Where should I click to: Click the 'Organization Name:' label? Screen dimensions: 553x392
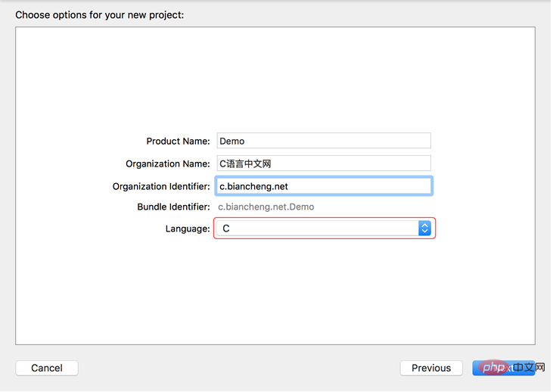pyautogui.click(x=168, y=163)
